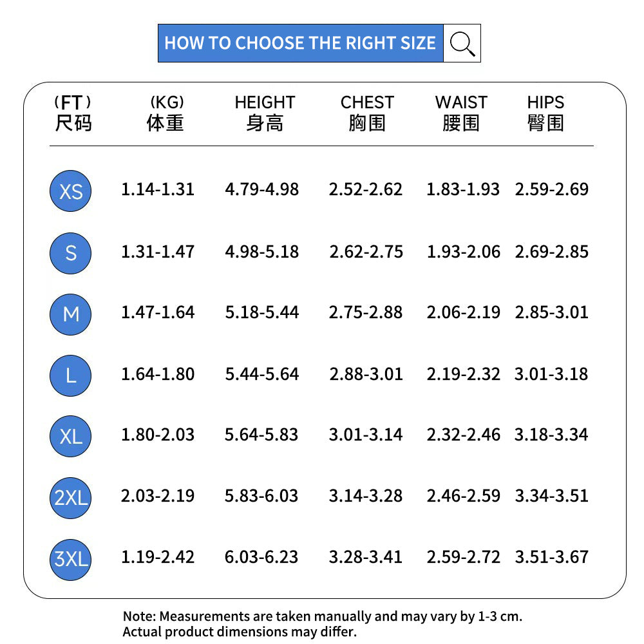Click the XL waist value 2.32-2.46

point(463,435)
